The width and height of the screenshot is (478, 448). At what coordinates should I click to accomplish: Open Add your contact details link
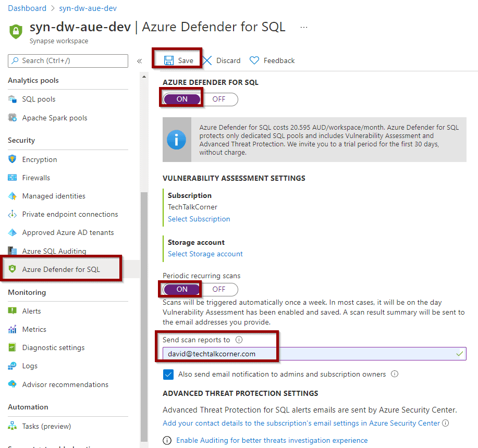301,424
